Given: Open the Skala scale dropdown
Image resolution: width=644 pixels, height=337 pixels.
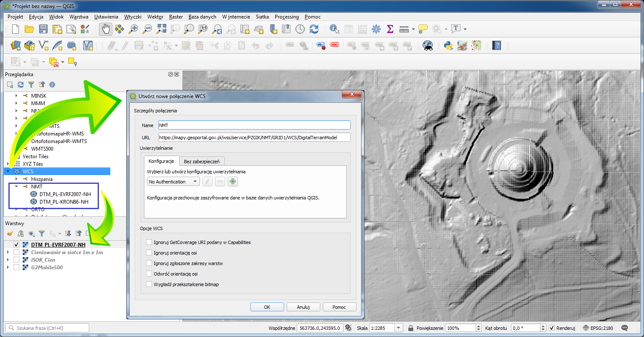Looking at the screenshot, I should (399, 328).
